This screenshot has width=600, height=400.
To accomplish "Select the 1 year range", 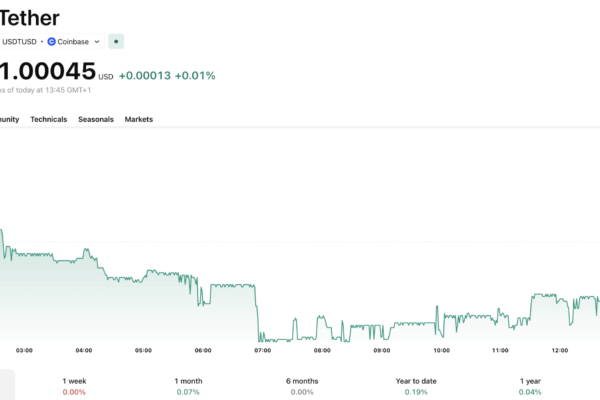I will coord(531,381).
